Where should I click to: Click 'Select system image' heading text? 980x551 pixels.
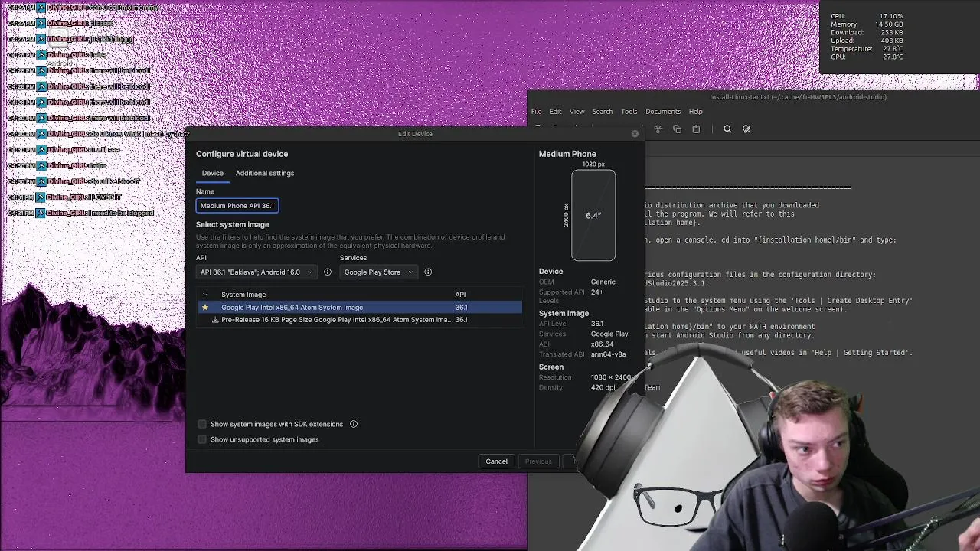pos(232,225)
